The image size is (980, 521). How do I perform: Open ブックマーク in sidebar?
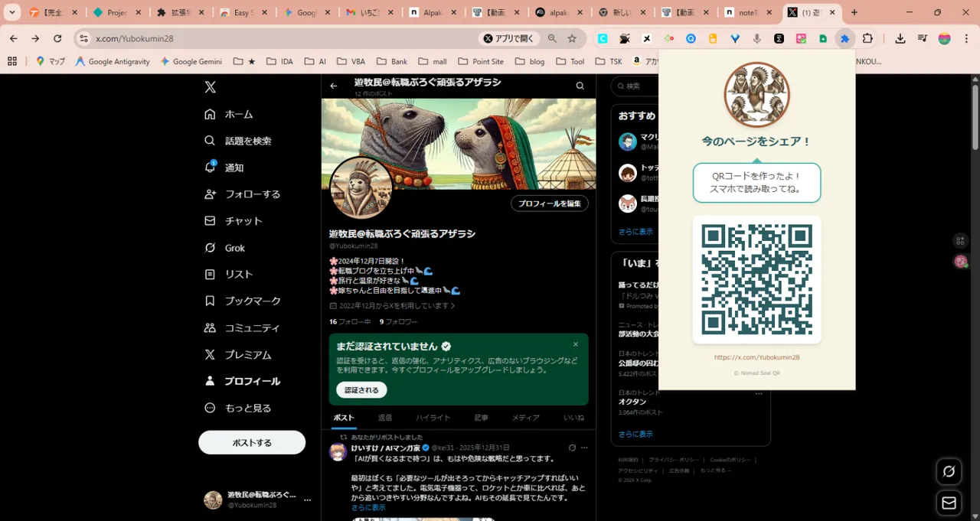pos(243,301)
